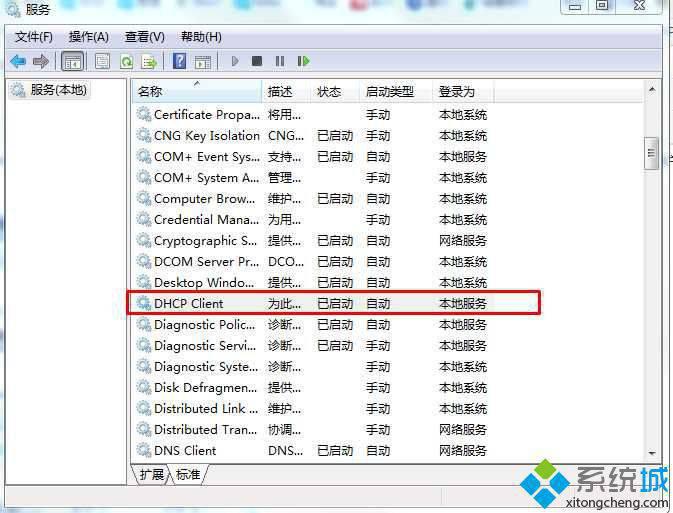Viewport: 673px width, 513px height.
Task: Click the scroll-down arrow of the list
Action: [x=652, y=453]
